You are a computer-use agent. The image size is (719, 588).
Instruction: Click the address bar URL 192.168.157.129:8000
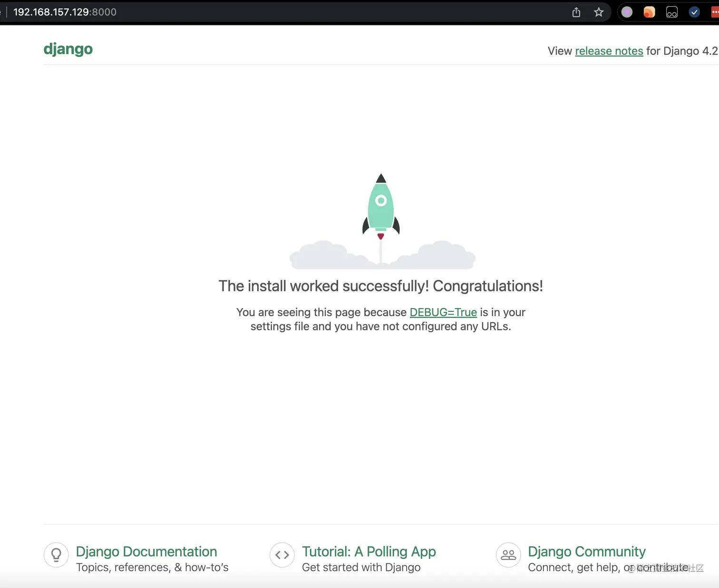tap(65, 12)
